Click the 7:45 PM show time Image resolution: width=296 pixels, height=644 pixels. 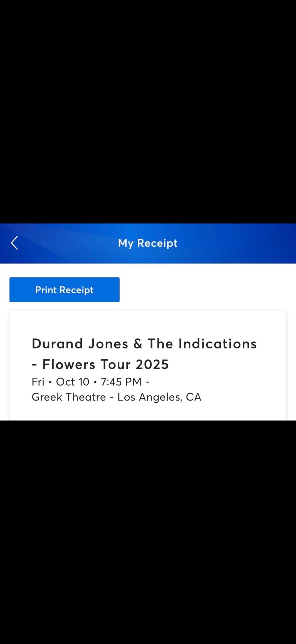121,382
